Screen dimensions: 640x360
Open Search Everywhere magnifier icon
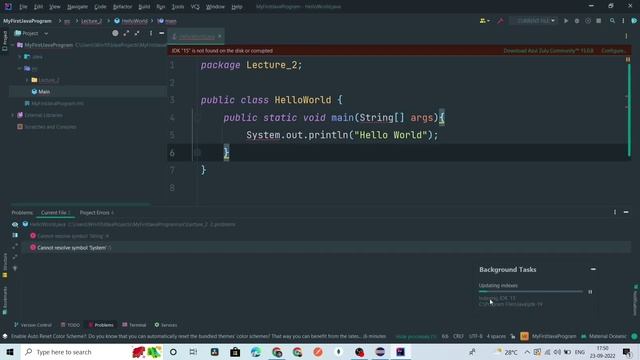612,21
